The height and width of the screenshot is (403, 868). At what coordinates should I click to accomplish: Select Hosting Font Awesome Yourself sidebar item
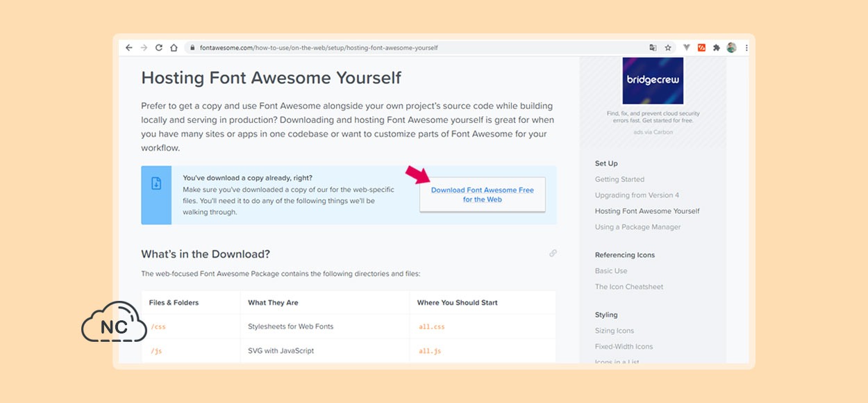[x=647, y=211]
